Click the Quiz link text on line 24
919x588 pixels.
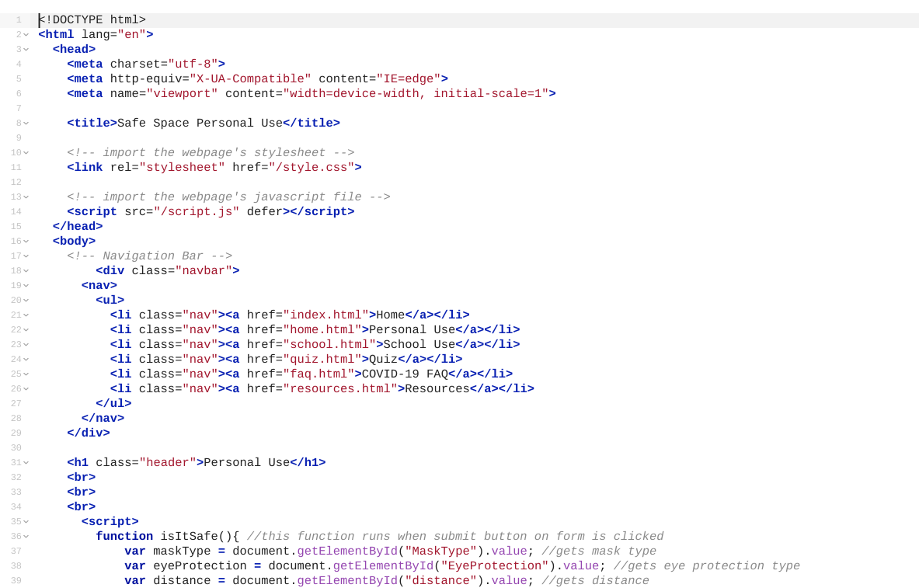(x=383, y=360)
